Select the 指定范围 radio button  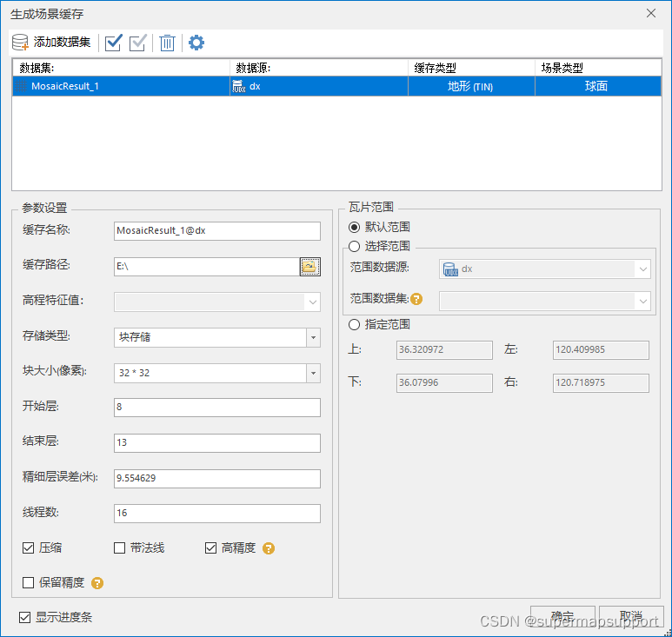coord(354,325)
